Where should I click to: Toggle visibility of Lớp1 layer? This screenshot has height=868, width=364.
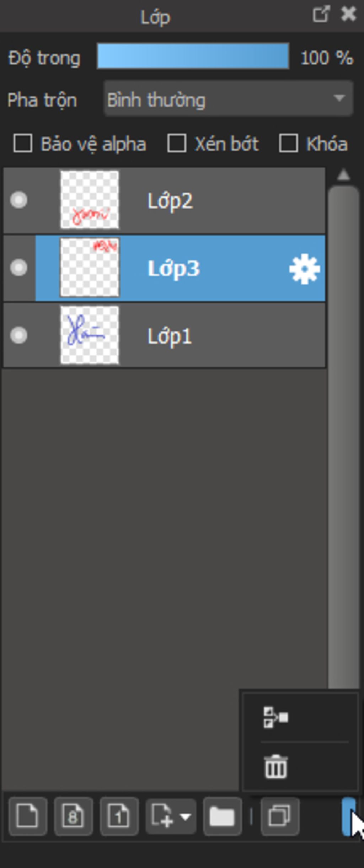[19, 335]
